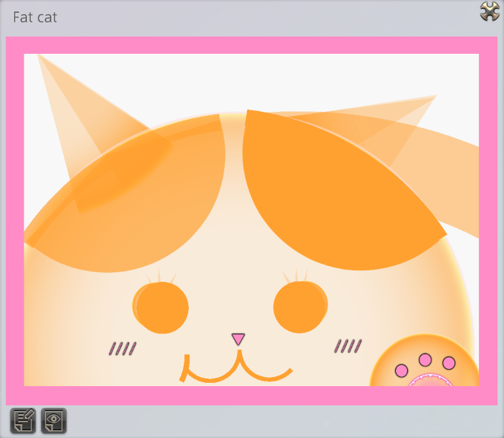This screenshot has width=504, height=438.
Task: Click the Fat cat picture thumbnail
Action: (x=251, y=220)
